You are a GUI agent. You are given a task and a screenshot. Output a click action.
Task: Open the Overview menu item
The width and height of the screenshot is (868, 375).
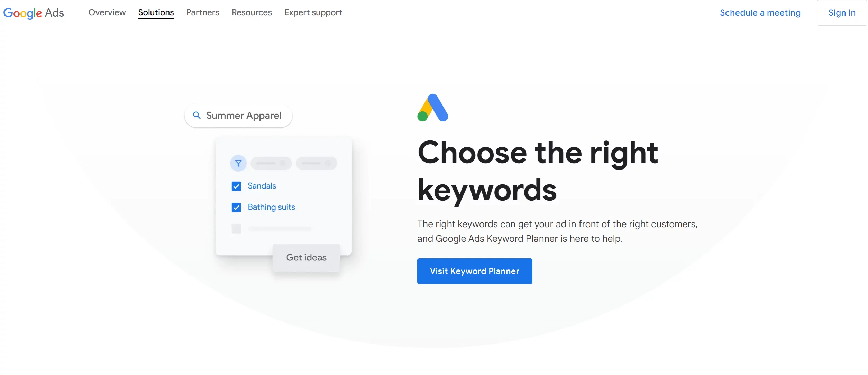(x=107, y=12)
